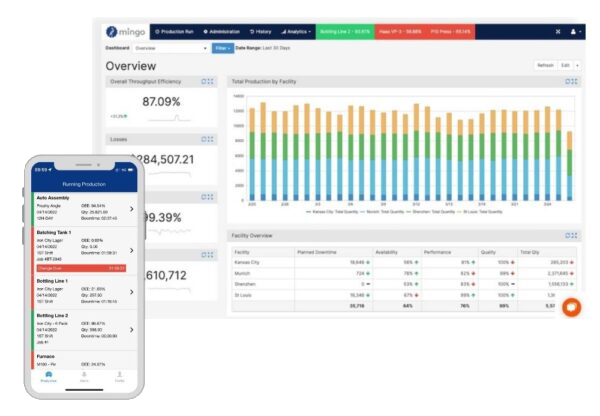Viewport: 600px width, 416px height.
Task: Expand Total Production by Facility chart fullscreen
Action: (x=575, y=82)
